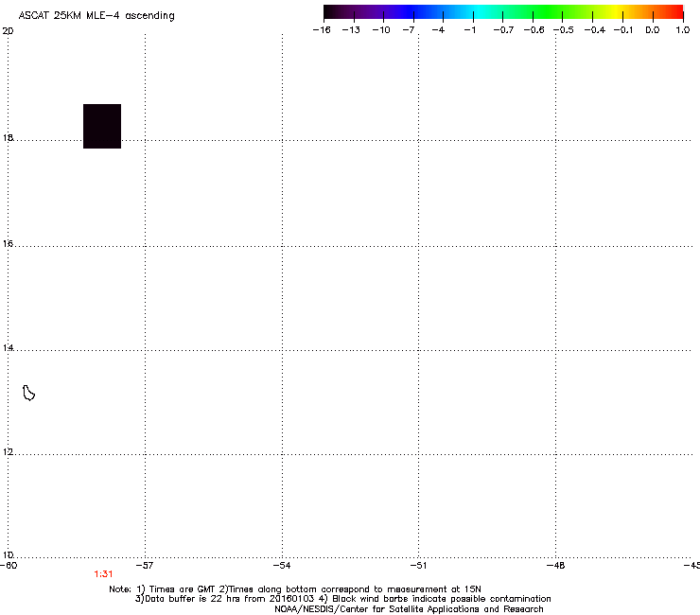The height and width of the screenshot is (615, 700).
Task: Click the -1 color scale label
Action: 469,30
